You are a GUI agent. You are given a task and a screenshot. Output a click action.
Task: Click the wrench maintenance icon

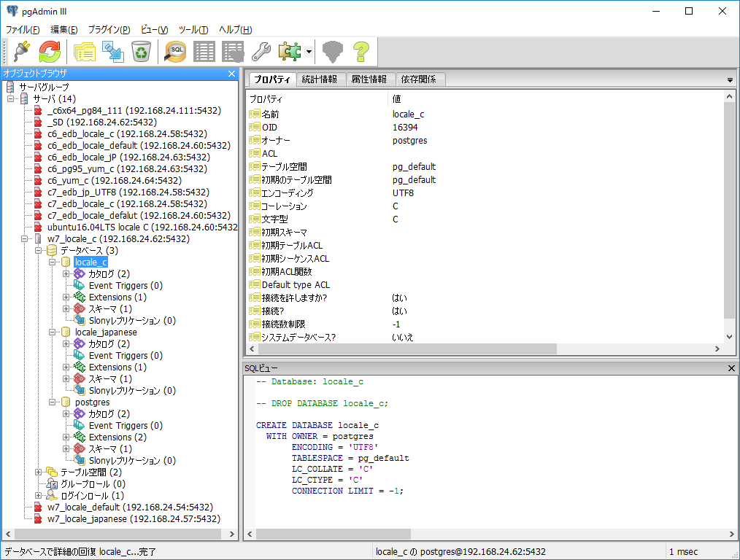pyautogui.click(x=261, y=52)
